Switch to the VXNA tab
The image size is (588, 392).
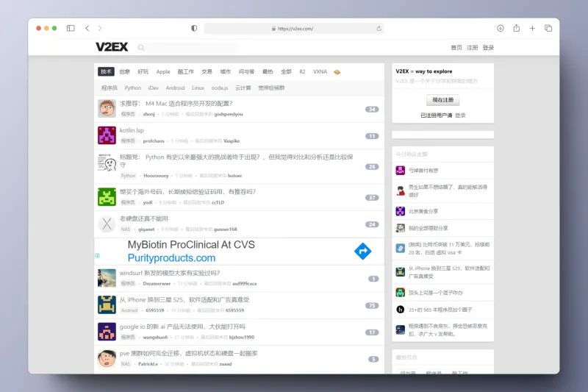click(x=320, y=71)
